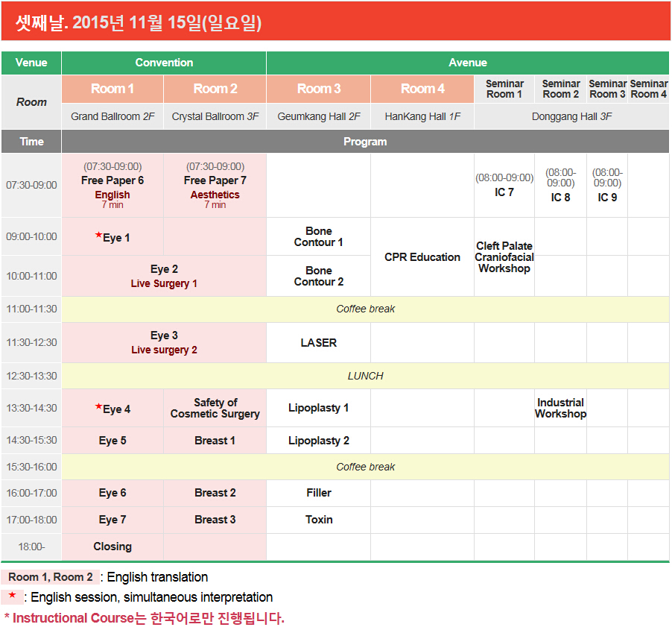
Task: Click the Bone Contour 1 session
Action: click(x=318, y=237)
